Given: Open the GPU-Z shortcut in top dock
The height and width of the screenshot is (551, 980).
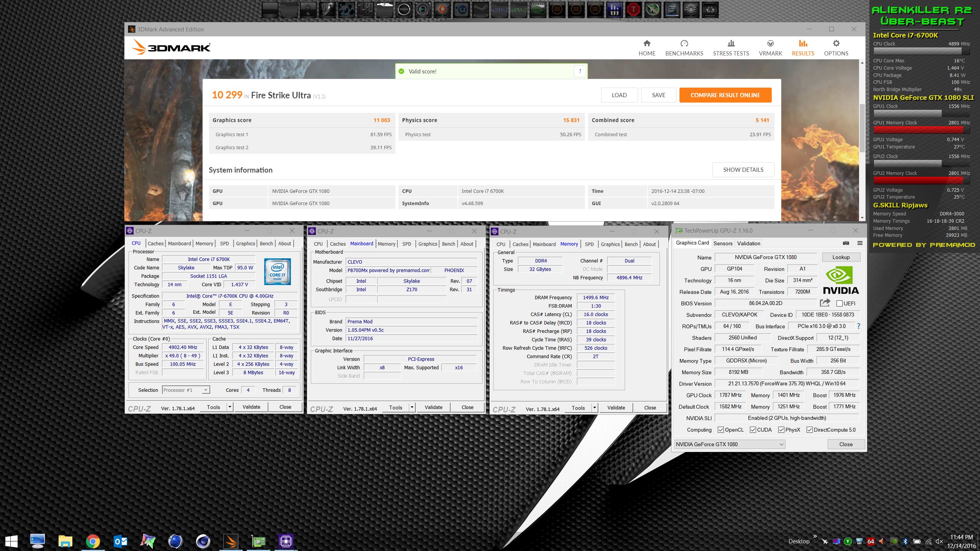Looking at the screenshot, I should point(519,9).
